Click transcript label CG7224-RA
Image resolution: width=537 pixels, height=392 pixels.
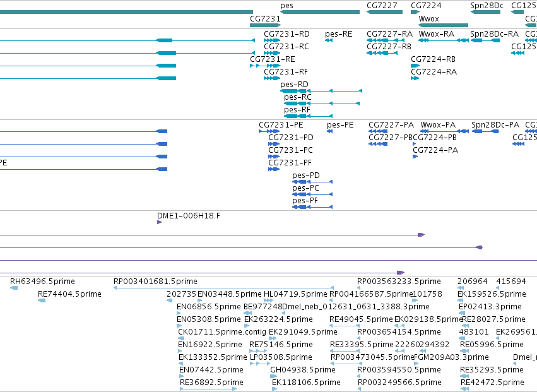tap(434, 72)
